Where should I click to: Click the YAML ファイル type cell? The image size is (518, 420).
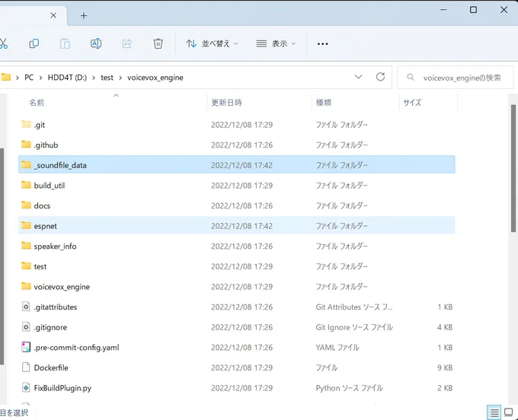[337, 348]
